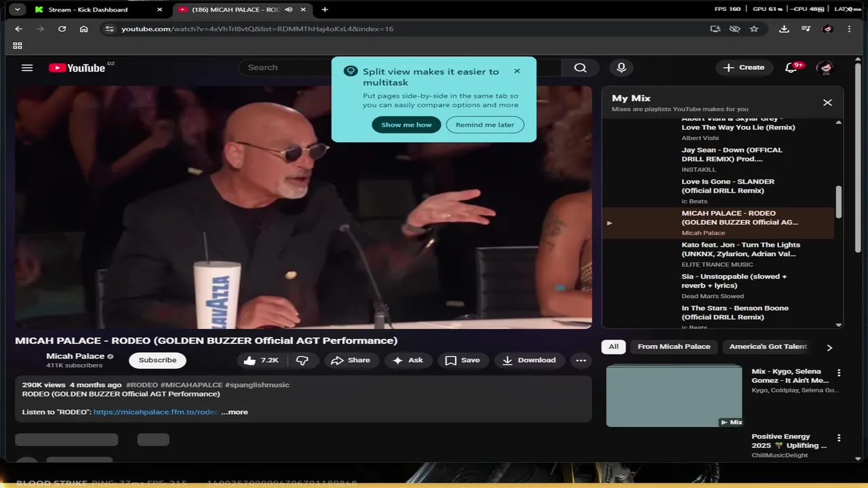The height and width of the screenshot is (488, 868).
Task: Dismiss the Split view tooltip
Action: click(517, 71)
